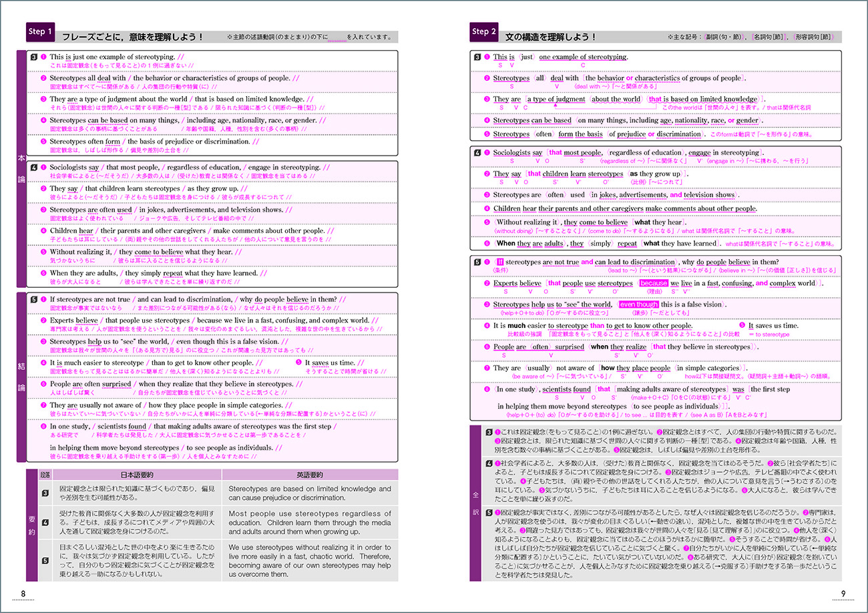In Step 1, click 'In one study, / scientists found' line
Viewport: 868px width, 613px height.
pos(193,426)
